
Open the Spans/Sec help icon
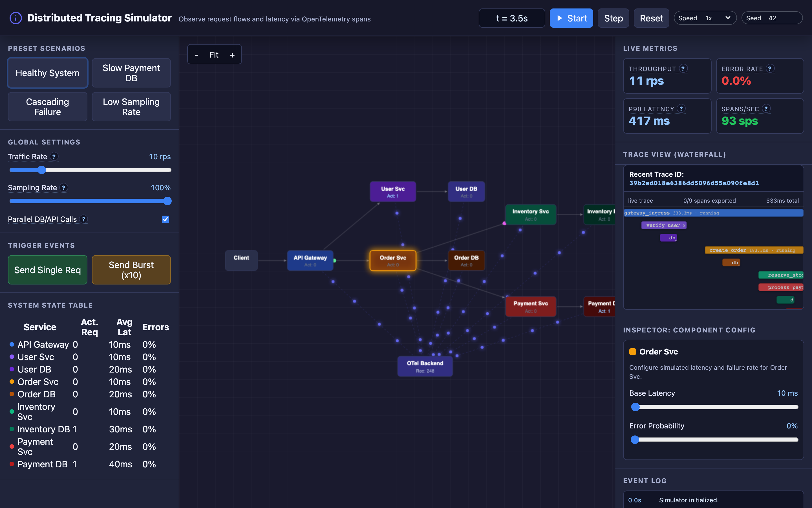[766, 109]
